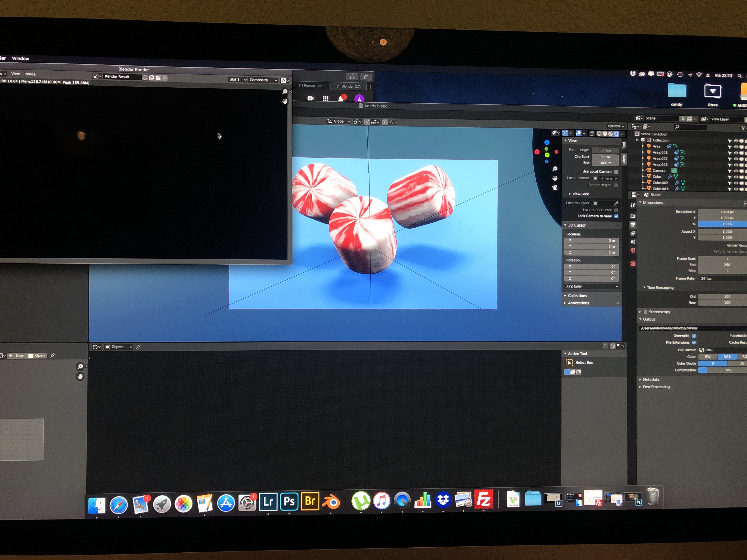Open the Render properties tab icon
This screenshot has width=747, height=560.
(x=633, y=216)
